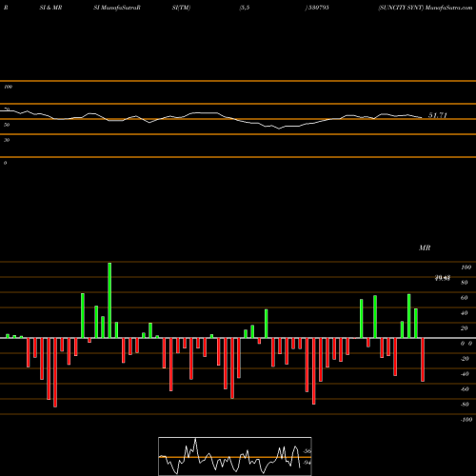
Task: Click the MR panel title label
Action: [425, 248]
